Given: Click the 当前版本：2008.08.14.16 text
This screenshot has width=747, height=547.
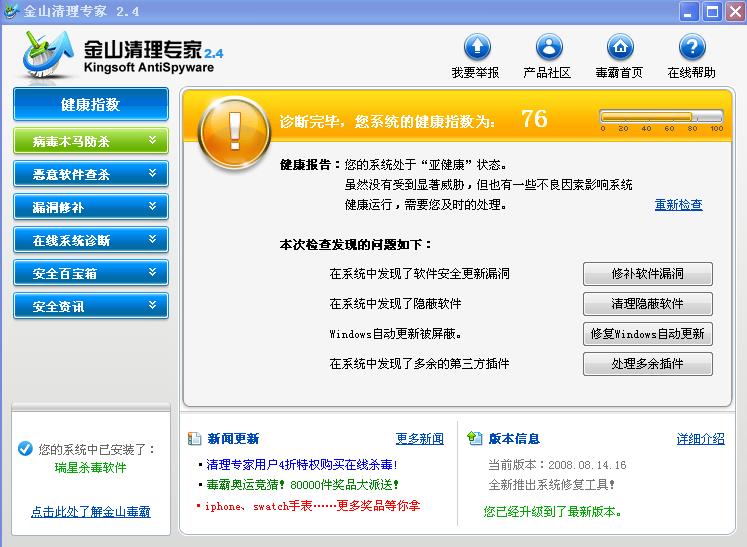Looking at the screenshot, I should [557, 465].
